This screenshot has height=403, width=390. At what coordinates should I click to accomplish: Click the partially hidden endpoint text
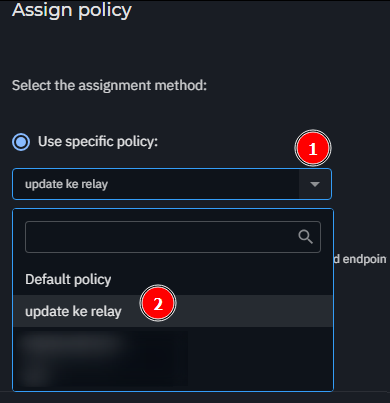coord(361,259)
